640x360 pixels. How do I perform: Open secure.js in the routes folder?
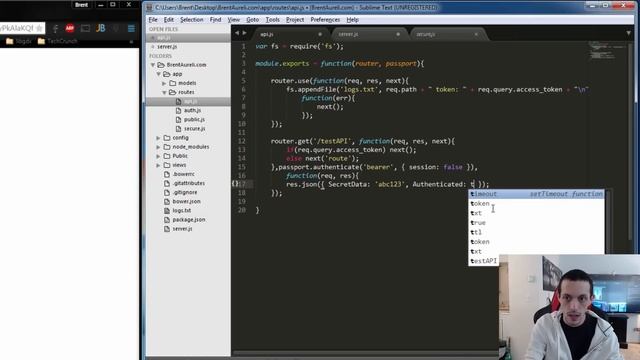[194, 129]
